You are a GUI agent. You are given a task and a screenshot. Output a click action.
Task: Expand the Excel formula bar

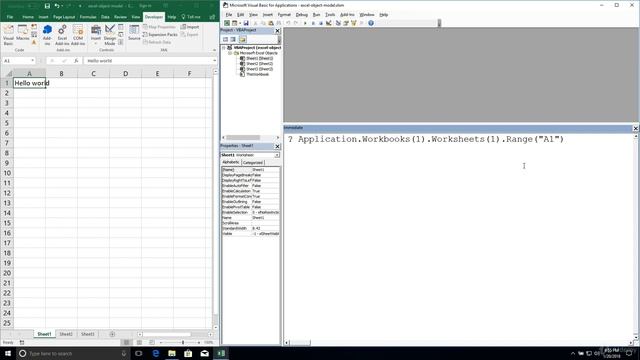point(214,60)
